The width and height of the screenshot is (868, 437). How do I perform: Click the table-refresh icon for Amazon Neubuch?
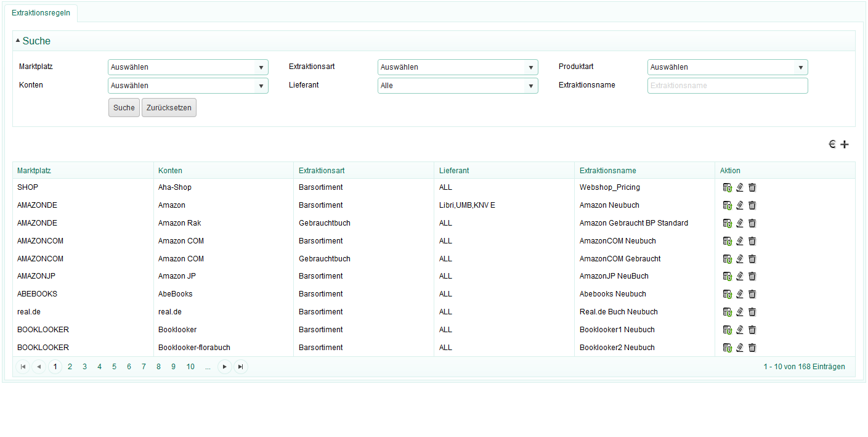click(x=728, y=205)
